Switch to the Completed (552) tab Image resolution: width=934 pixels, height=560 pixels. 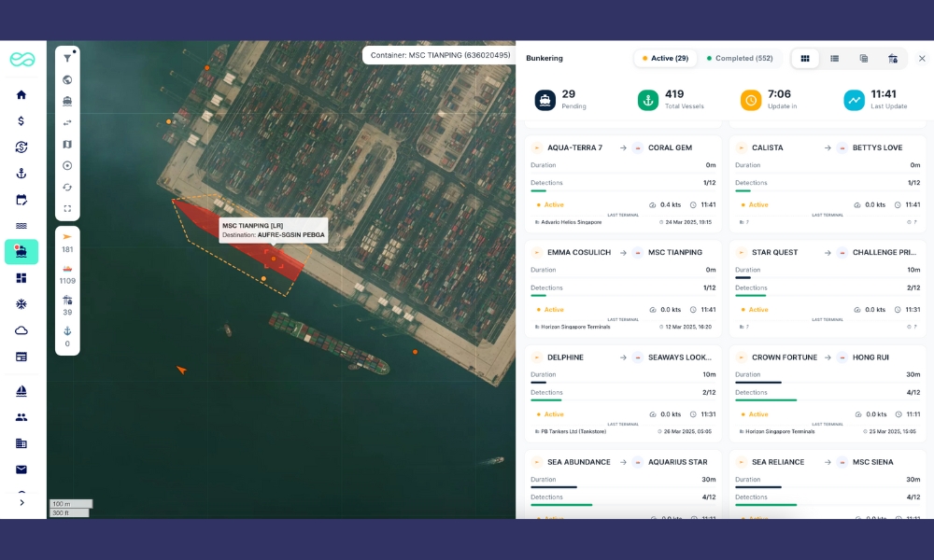point(739,59)
